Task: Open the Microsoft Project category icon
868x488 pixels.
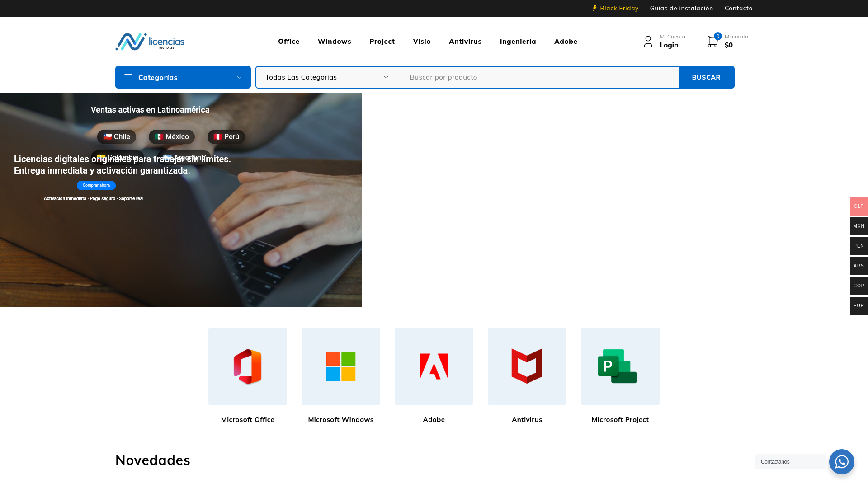Action: coord(620,366)
